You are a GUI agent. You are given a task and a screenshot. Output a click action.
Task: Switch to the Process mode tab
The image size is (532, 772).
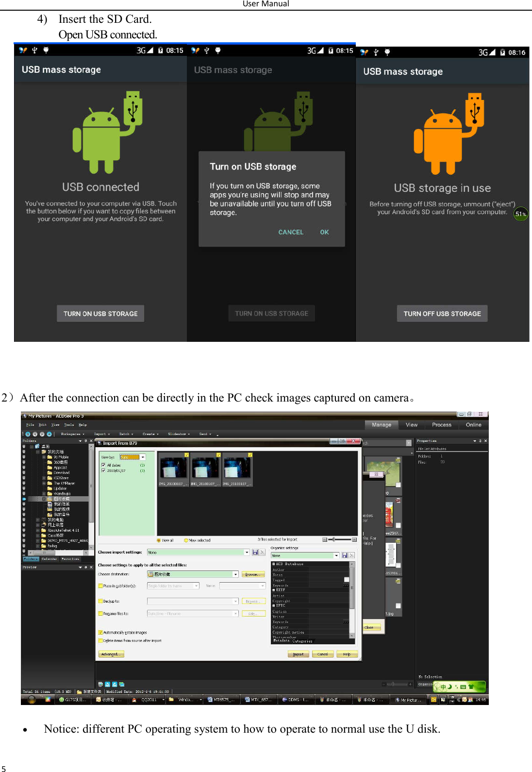pos(442,425)
